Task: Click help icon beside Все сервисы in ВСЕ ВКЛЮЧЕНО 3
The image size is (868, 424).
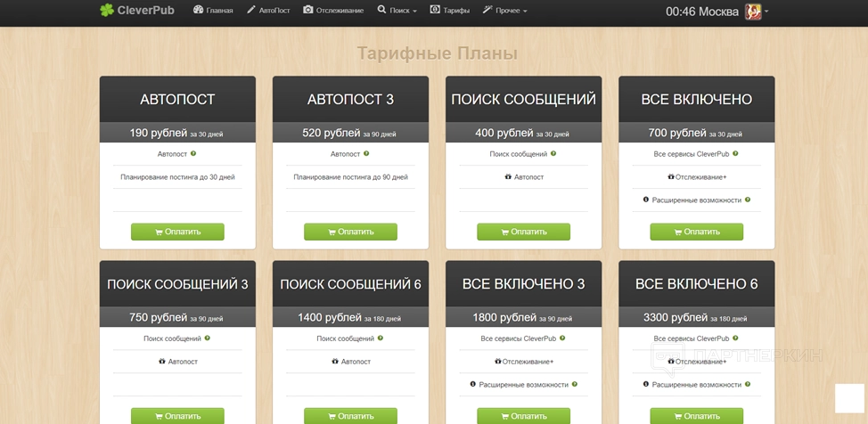Action: tap(562, 338)
